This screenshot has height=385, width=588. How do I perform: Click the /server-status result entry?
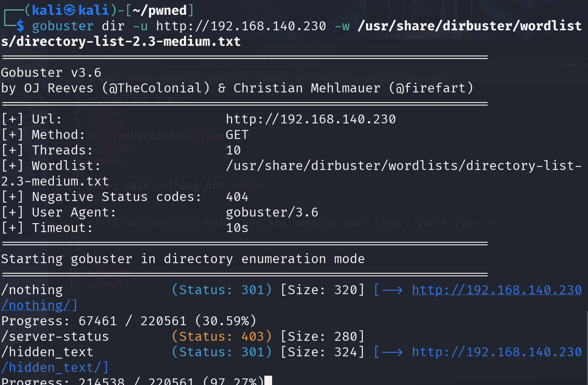[x=55, y=336]
